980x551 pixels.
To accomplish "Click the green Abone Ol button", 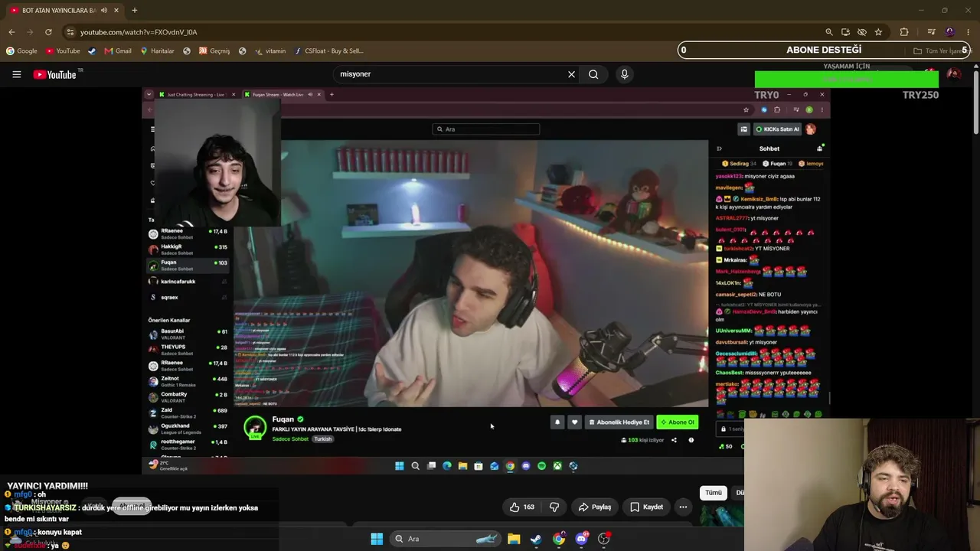I will 678,422.
